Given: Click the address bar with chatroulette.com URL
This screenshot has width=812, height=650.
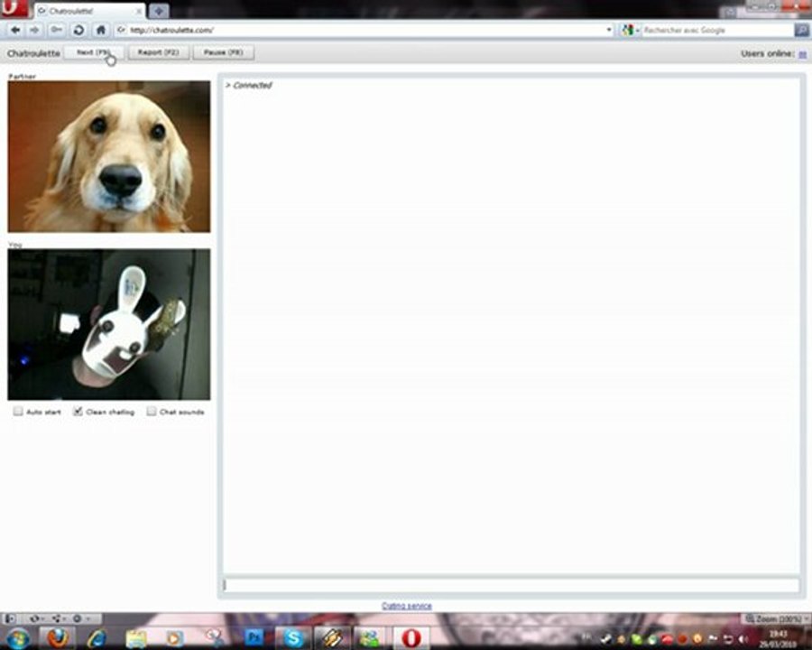Looking at the screenshot, I should coord(363,30).
